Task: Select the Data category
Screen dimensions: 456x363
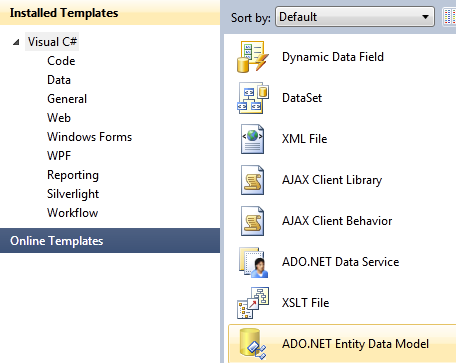Action: tap(59, 80)
